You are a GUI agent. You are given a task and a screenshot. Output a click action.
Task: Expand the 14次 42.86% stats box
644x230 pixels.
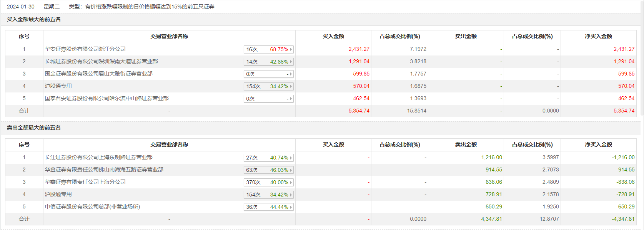coord(268,62)
